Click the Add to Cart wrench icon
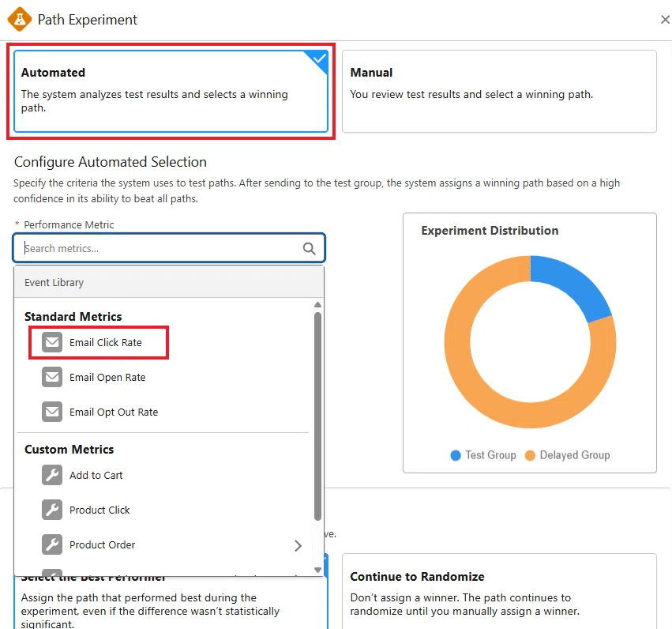The height and width of the screenshot is (629, 672). pyautogui.click(x=52, y=475)
